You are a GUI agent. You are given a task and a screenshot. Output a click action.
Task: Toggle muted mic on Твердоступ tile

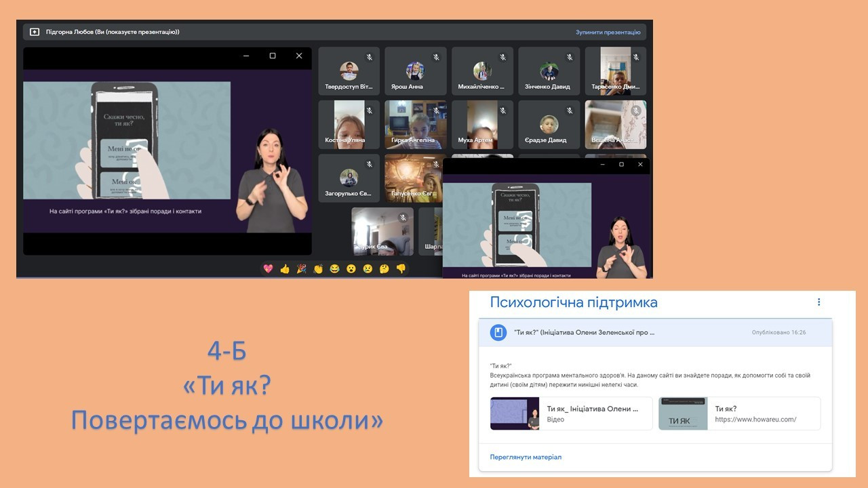click(x=370, y=58)
